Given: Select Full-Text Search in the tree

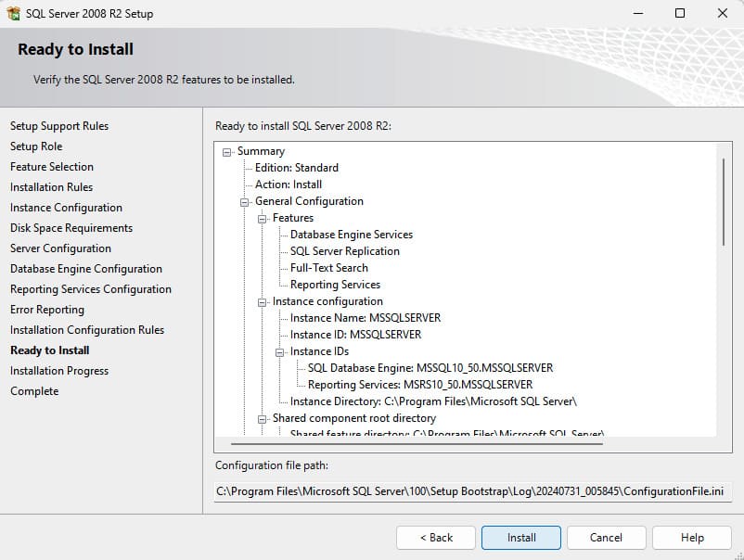Looking at the screenshot, I should (x=328, y=268).
